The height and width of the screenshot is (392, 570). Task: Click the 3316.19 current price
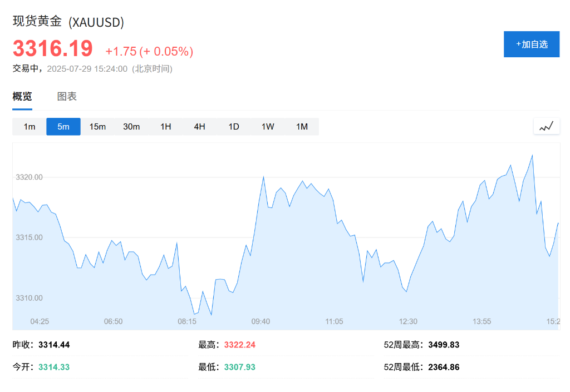53,49
